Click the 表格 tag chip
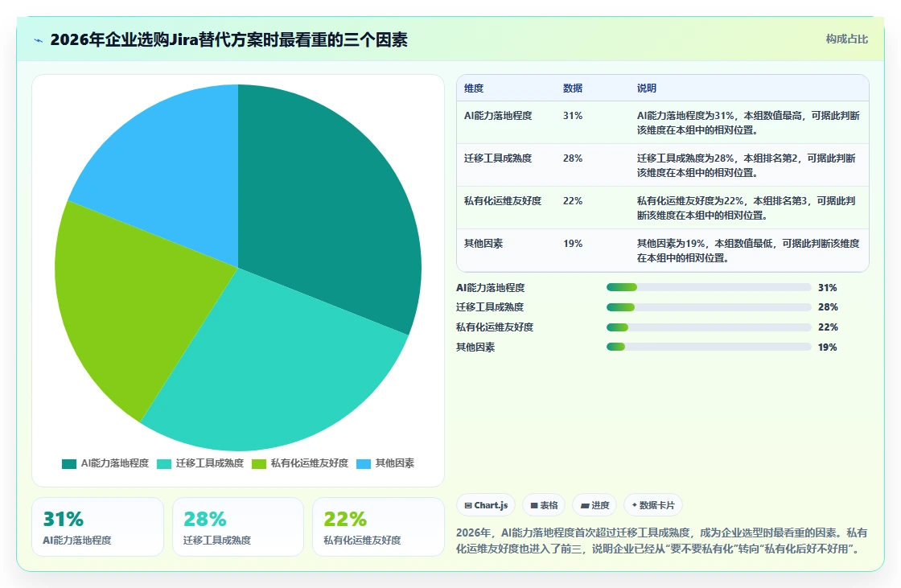Image resolution: width=901 pixels, height=588 pixels. click(544, 505)
